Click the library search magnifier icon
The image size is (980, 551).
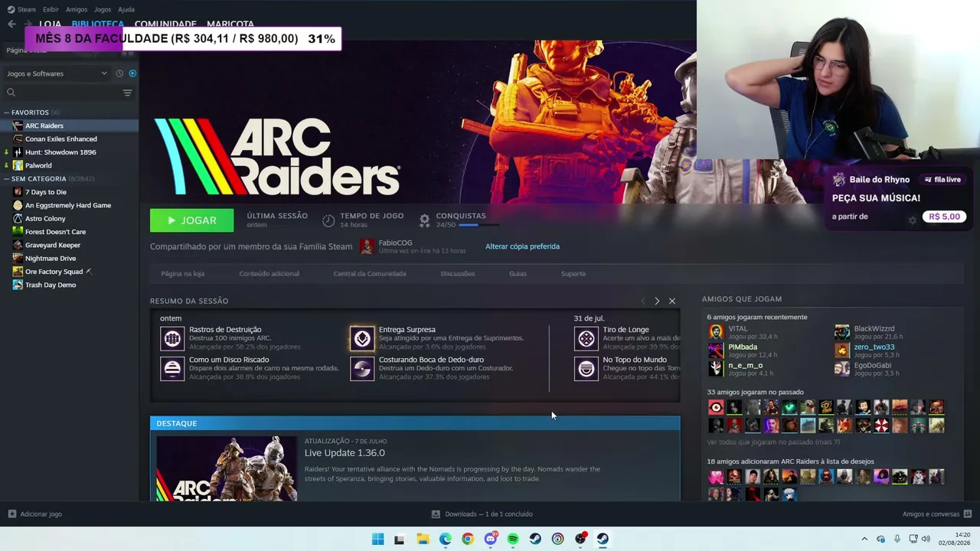(x=11, y=93)
